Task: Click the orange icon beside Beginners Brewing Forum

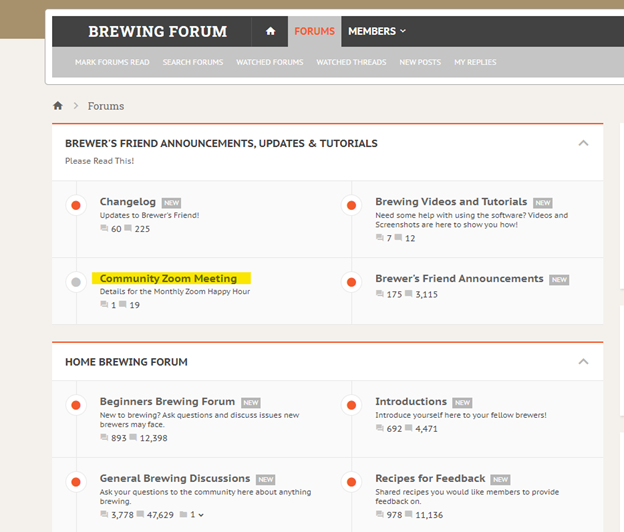Action: click(x=75, y=406)
